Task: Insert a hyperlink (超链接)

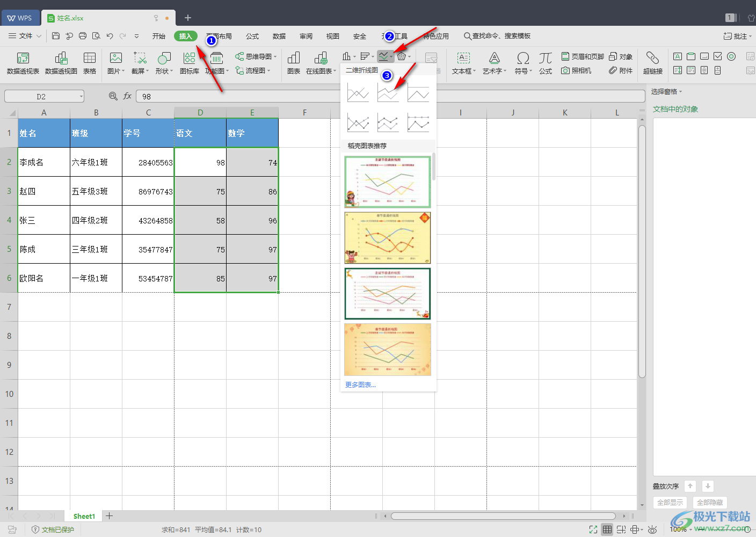Action: coord(653,63)
